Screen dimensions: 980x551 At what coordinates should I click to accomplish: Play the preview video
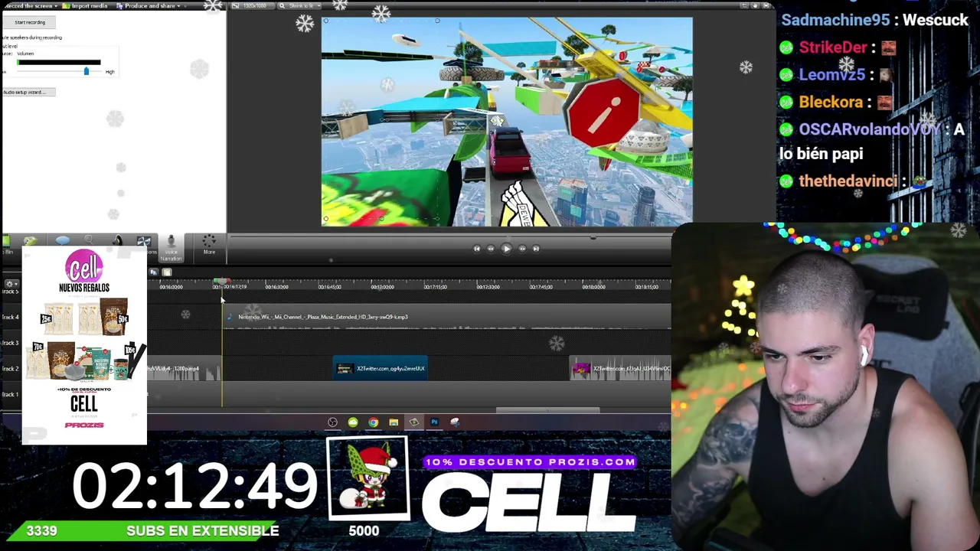(506, 249)
